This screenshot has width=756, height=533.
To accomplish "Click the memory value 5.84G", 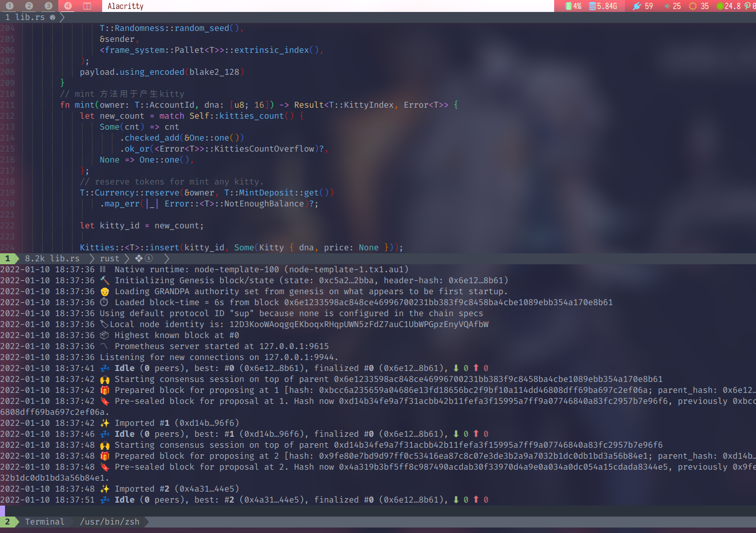I will [607, 6].
